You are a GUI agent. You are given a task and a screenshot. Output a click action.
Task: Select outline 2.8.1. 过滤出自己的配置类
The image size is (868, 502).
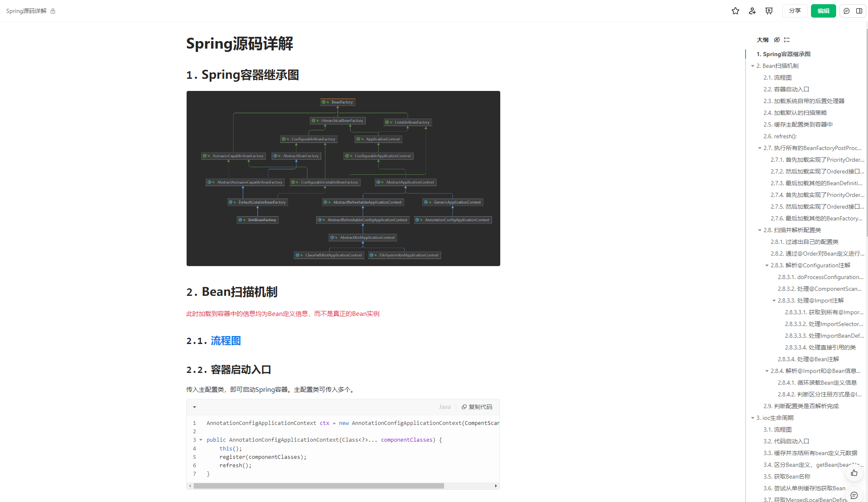tap(804, 242)
